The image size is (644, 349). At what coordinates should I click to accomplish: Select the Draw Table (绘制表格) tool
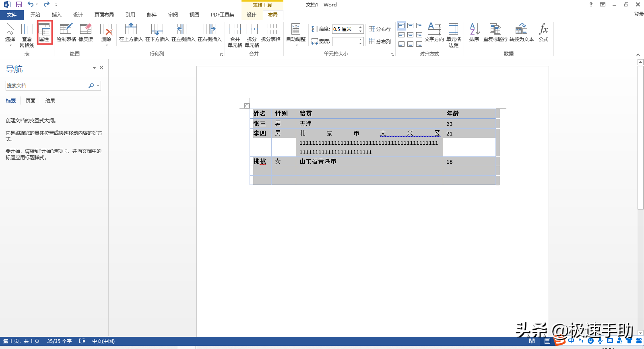coord(66,33)
